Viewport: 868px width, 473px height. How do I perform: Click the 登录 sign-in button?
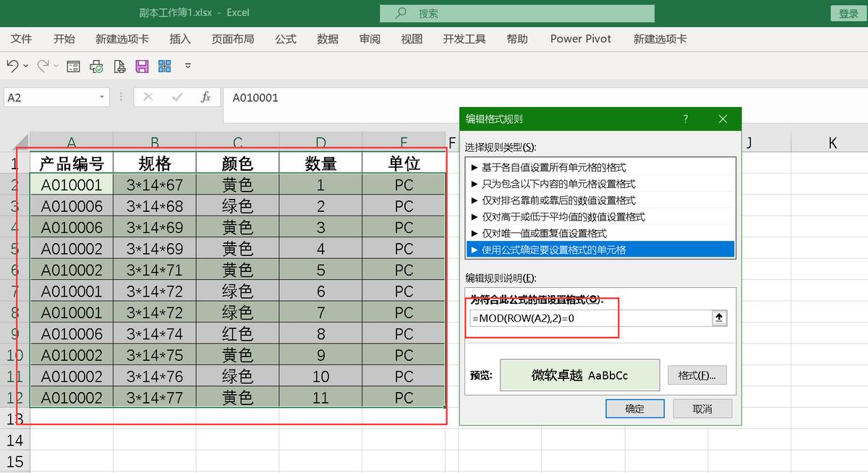(848, 13)
